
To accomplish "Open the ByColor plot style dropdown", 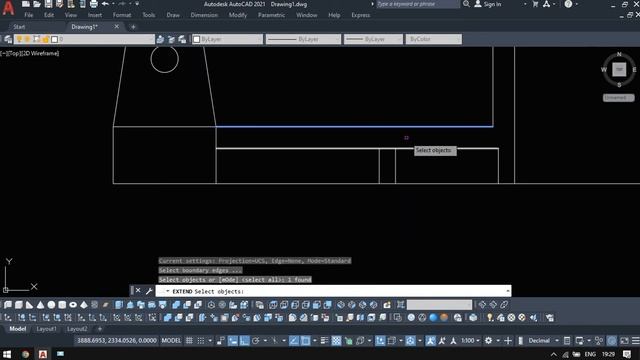I will (x=433, y=39).
